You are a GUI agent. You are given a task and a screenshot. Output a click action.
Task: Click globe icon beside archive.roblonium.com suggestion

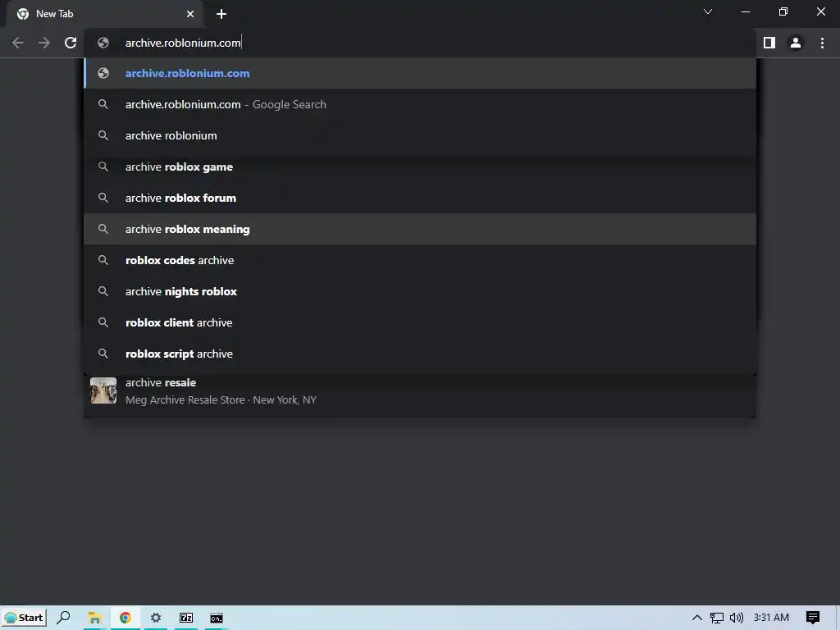pyautogui.click(x=103, y=73)
